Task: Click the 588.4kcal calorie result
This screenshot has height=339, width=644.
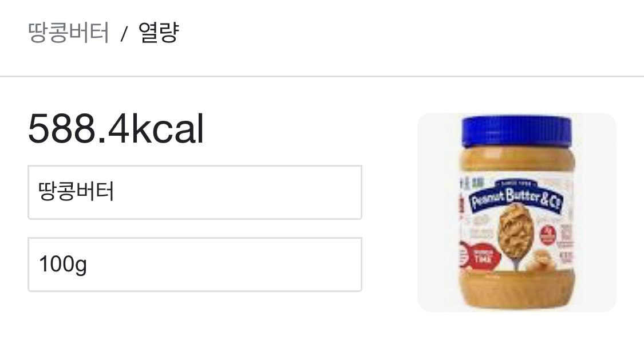Action: coord(116,129)
